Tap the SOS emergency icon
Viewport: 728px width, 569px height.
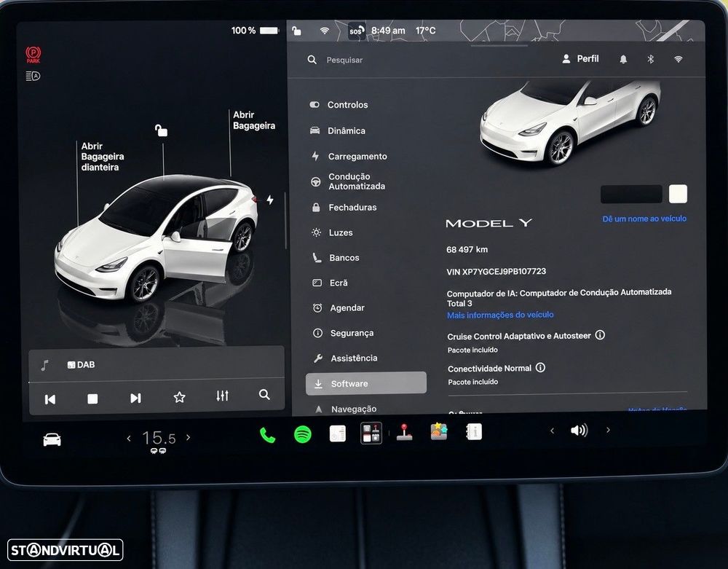tap(356, 31)
